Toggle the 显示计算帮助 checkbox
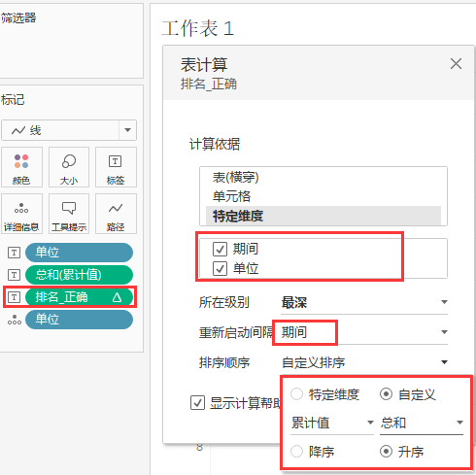476x475 pixels. coord(197,403)
